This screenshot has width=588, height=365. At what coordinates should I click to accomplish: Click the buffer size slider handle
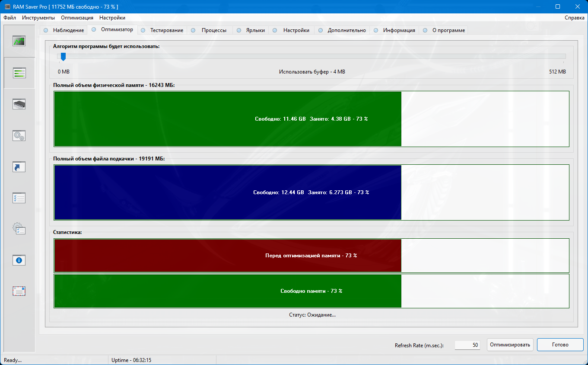(63, 57)
